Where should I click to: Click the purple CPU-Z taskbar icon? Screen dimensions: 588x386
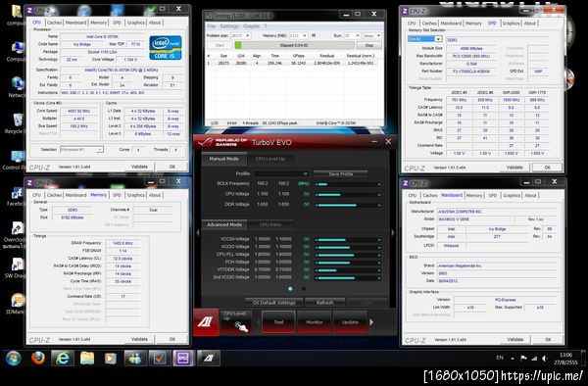pyautogui.click(x=183, y=359)
